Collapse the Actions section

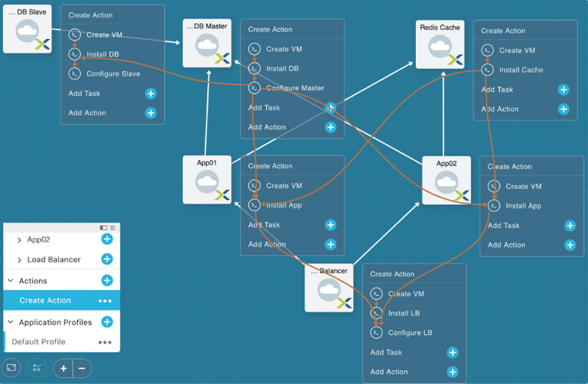coord(10,280)
